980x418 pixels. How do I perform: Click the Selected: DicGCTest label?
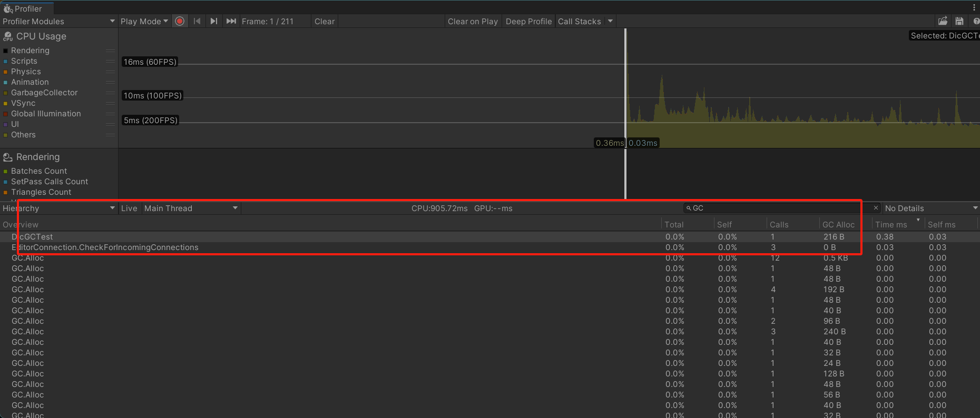click(945, 36)
